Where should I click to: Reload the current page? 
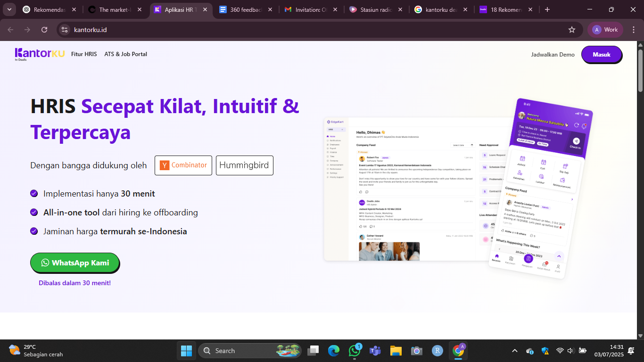(44, 30)
